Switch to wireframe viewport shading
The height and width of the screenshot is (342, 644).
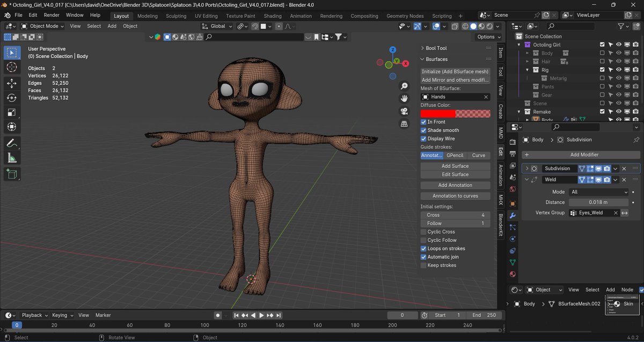coord(465,26)
